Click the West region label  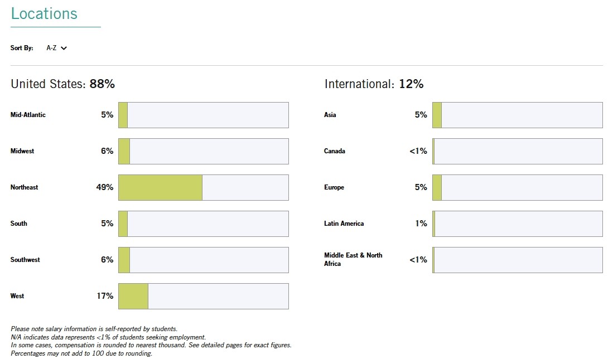click(x=17, y=296)
